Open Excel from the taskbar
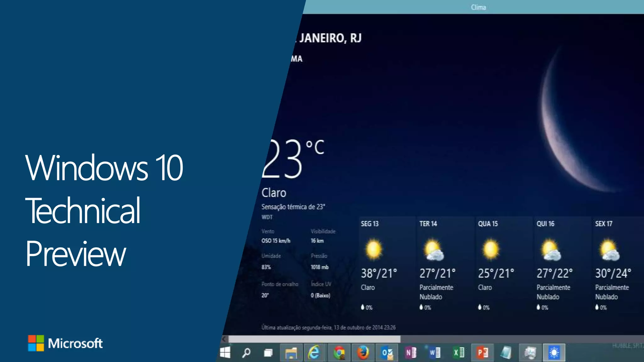 point(459,353)
